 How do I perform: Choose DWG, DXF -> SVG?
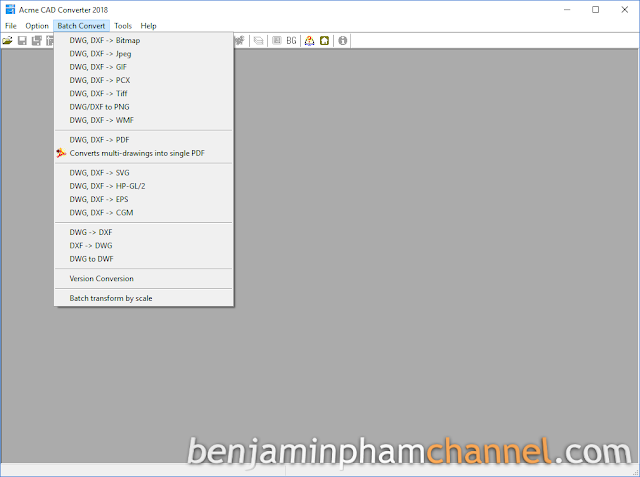(x=144, y=173)
